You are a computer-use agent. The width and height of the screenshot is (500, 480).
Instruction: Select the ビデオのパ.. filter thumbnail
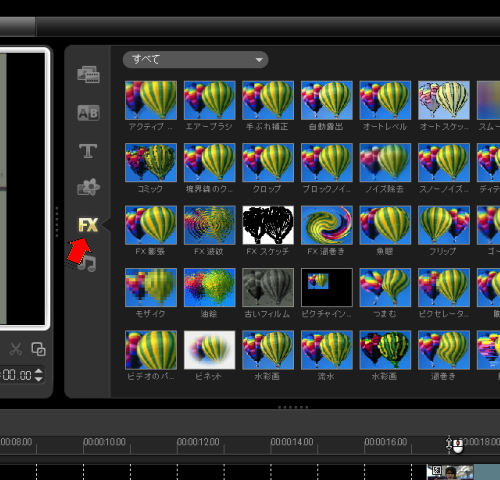[x=151, y=350]
